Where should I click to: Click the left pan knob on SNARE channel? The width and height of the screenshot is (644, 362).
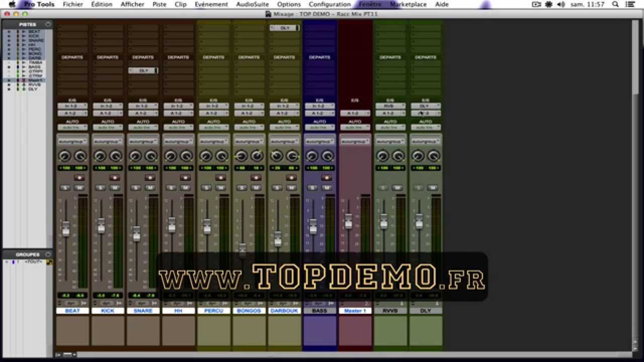(135, 156)
